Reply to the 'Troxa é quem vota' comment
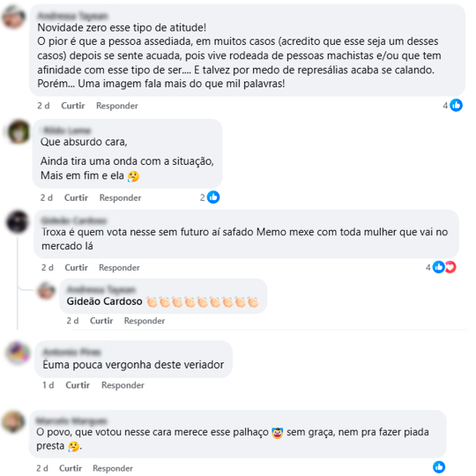This screenshot has width=476, height=476. coord(119,267)
